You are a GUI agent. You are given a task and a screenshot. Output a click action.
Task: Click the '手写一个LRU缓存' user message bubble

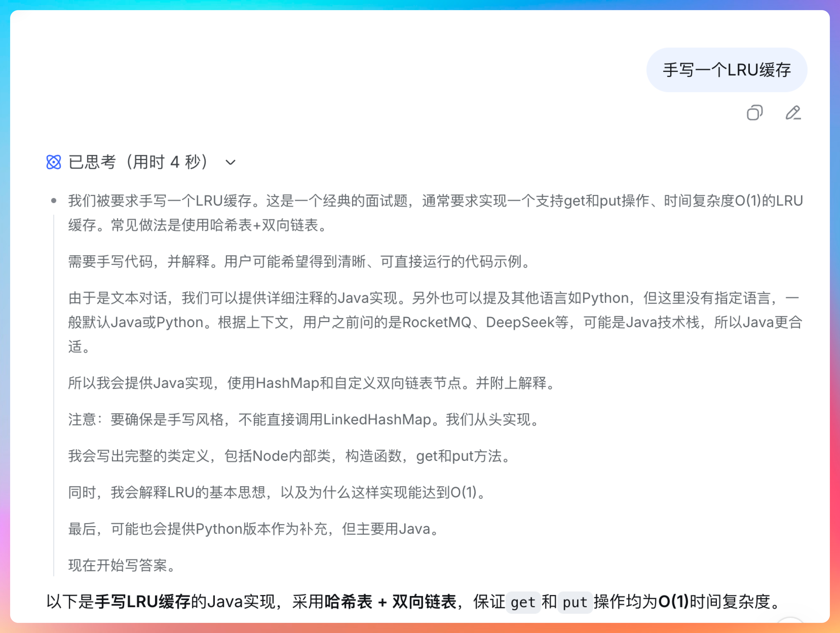pyautogui.click(x=727, y=70)
